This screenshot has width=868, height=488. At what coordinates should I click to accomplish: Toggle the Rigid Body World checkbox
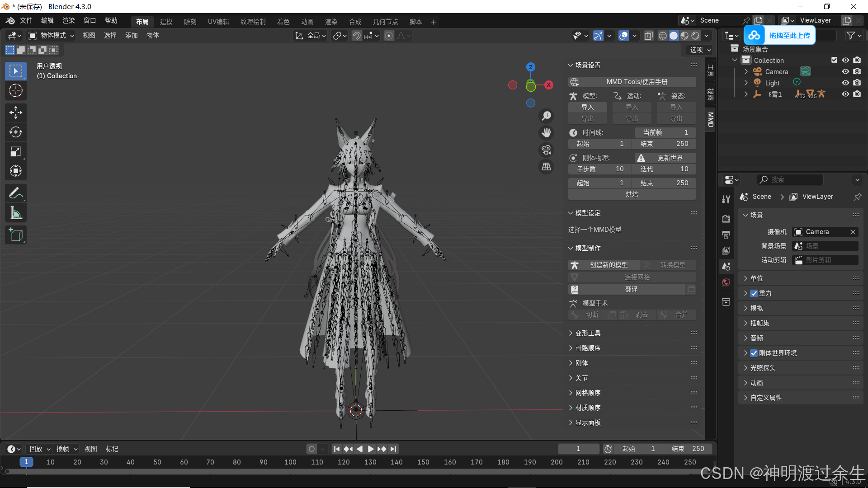click(x=754, y=353)
